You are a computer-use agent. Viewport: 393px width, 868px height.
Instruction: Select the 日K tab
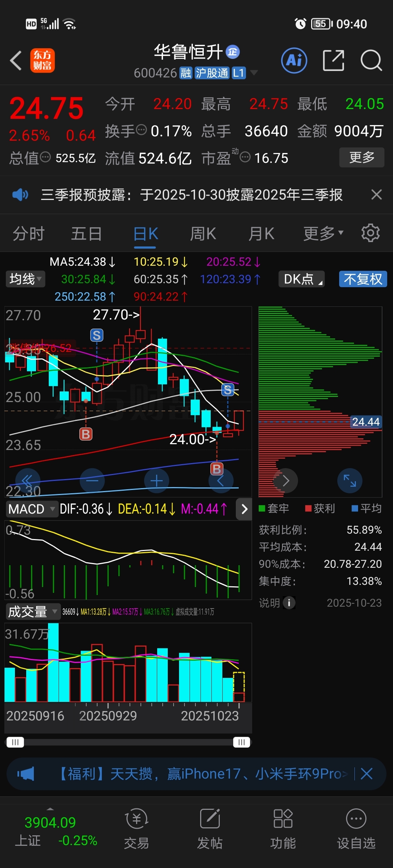146,234
